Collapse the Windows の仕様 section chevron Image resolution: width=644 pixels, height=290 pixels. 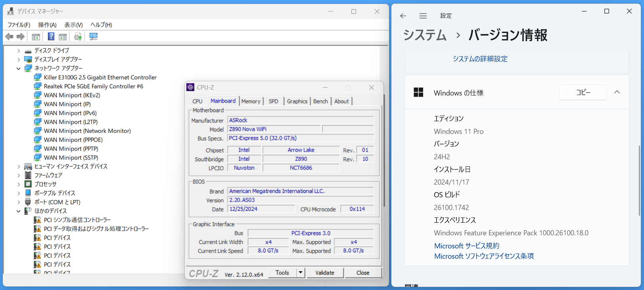tap(617, 92)
